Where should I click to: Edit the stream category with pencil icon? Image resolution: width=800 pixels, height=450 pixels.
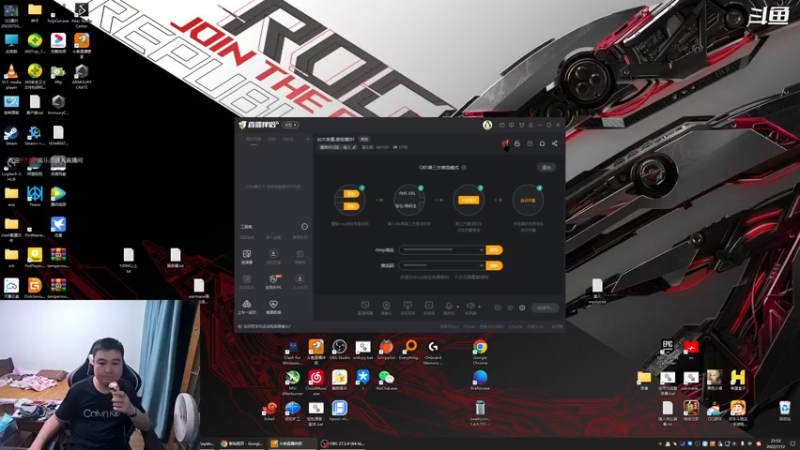[354, 147]
